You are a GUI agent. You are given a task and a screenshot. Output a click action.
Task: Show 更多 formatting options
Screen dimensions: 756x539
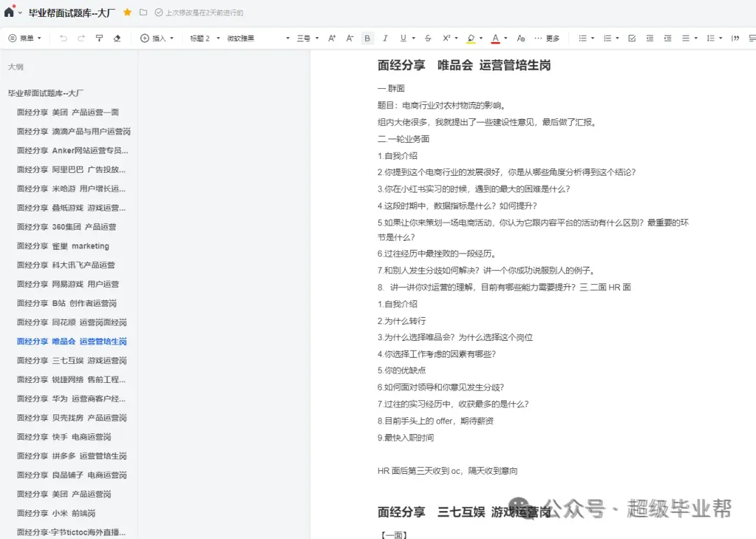[x=547, y=38]
